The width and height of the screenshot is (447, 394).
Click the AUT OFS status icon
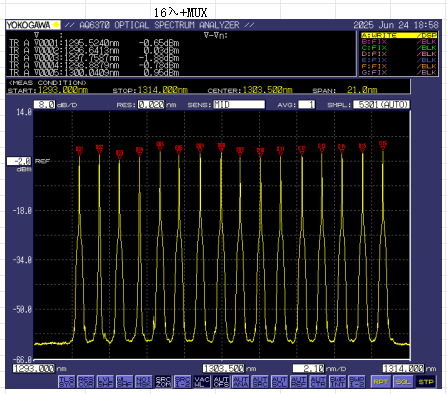tap(221, 382)
